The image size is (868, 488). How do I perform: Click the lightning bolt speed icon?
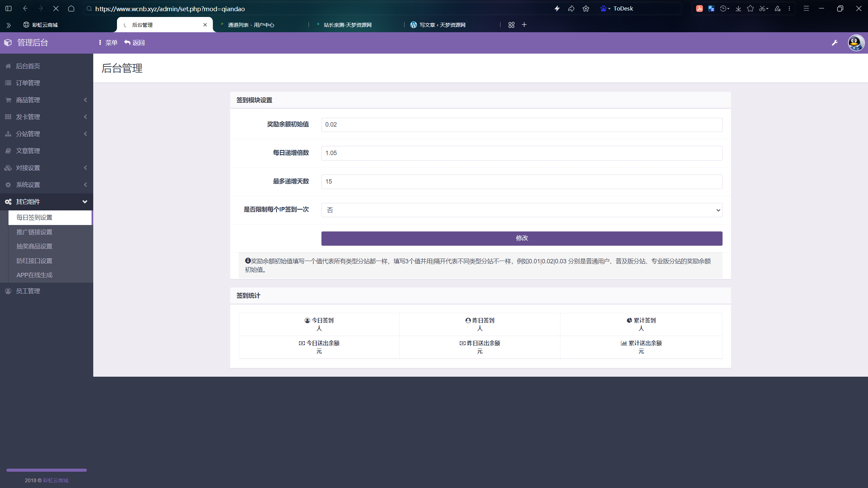tap(557, 8)
